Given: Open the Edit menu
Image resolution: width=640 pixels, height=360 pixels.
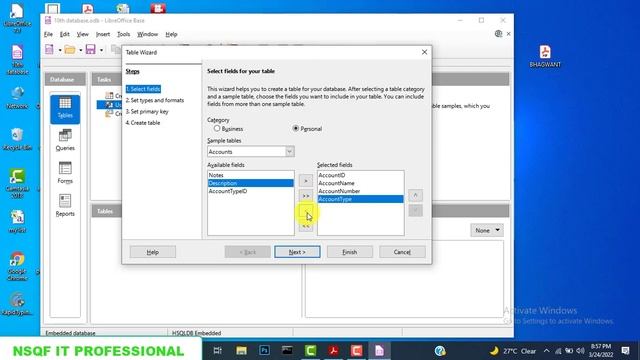Looking at the screenshot, I should [x=64, y=34].
